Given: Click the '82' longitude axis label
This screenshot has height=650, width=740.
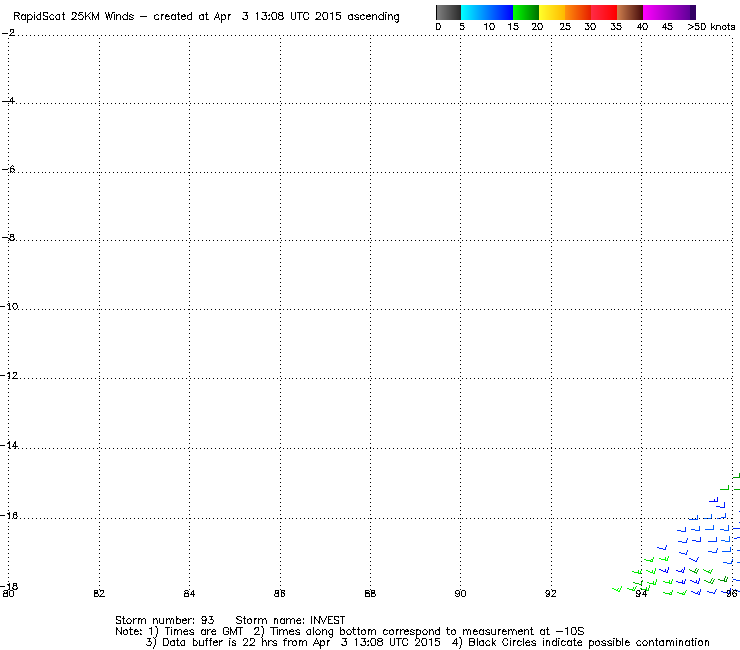Looking at the screenshot, I should click(99, 593).
